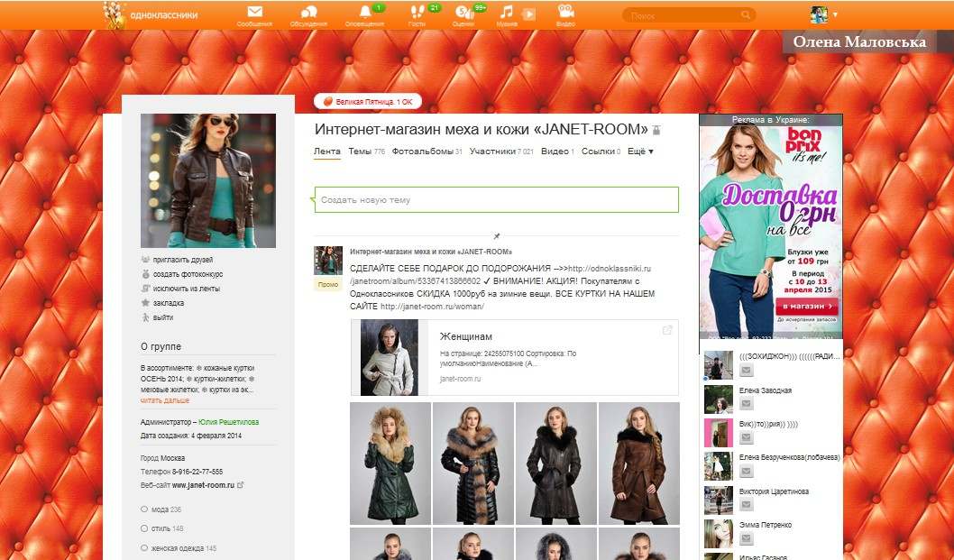Viewport: 954px width, 560px height.
Task: Click the Создать новую тему input field
Action: click(x=497, y=199)
